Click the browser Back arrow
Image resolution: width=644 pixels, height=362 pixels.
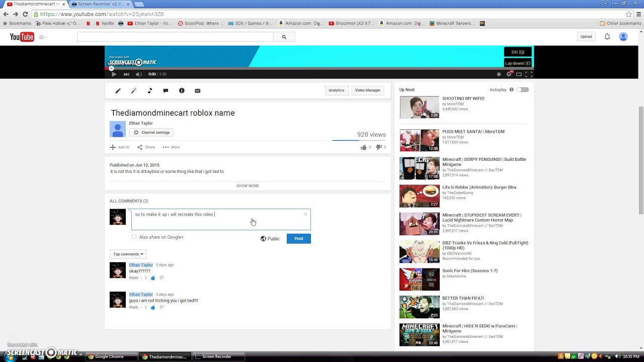coord(6,14)
